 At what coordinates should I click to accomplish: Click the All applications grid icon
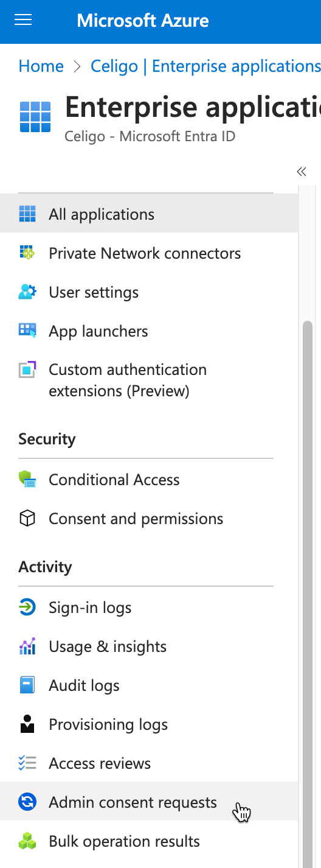coord(27,214)
